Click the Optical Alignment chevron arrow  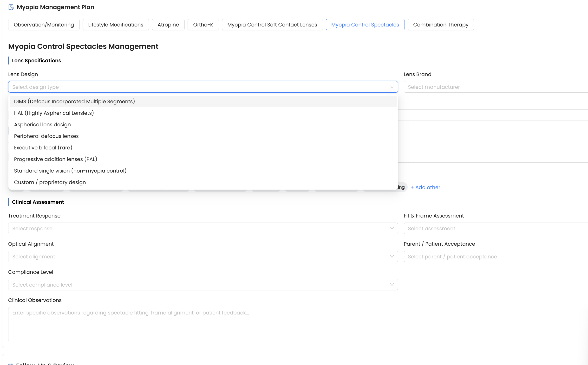coord(392,257)
